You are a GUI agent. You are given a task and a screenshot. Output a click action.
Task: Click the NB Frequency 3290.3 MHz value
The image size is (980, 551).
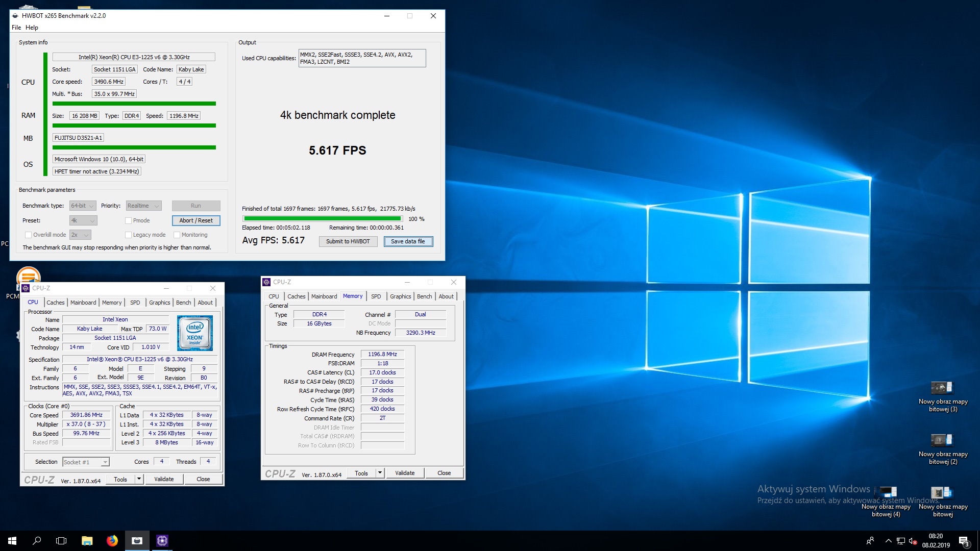point(421,333)
